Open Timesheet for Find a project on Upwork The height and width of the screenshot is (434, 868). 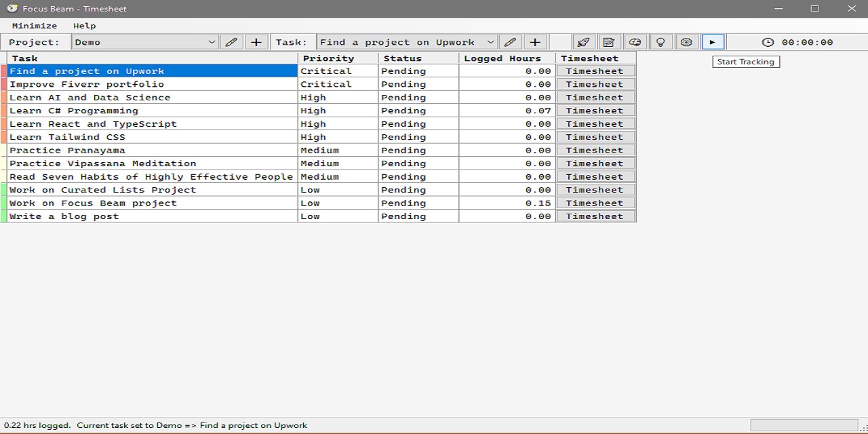595,71
